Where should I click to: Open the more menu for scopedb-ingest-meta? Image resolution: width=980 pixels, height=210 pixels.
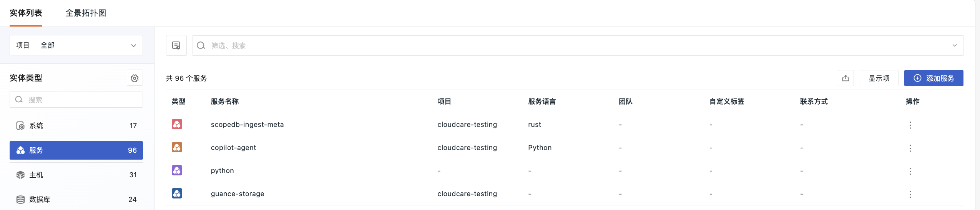[x=910, y=125]
